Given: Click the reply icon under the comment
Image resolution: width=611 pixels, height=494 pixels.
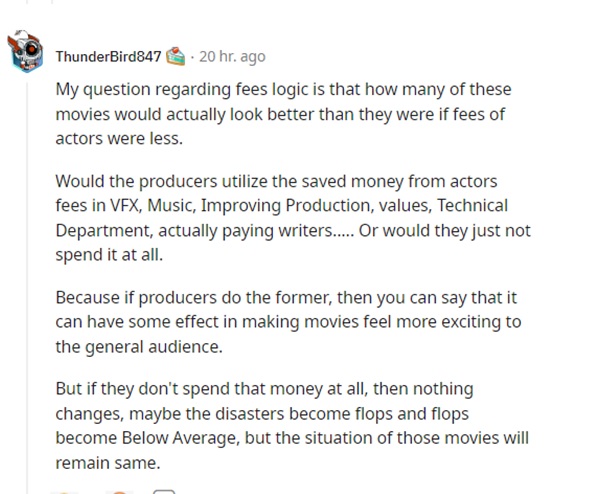Looking at the screenshot, I should pos(165,490).
